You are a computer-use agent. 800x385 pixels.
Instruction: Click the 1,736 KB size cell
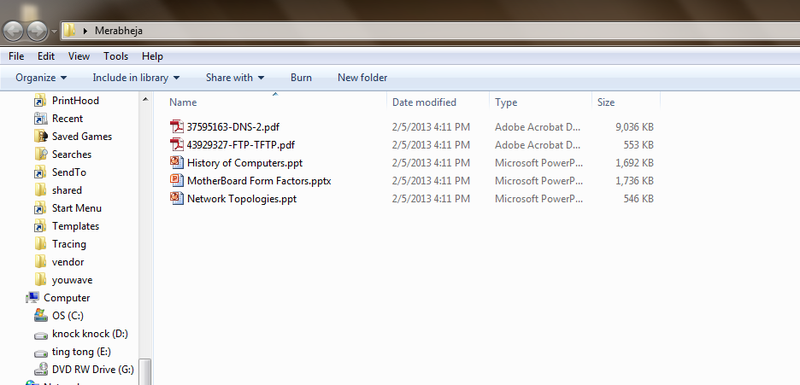[x=635, y=181]
